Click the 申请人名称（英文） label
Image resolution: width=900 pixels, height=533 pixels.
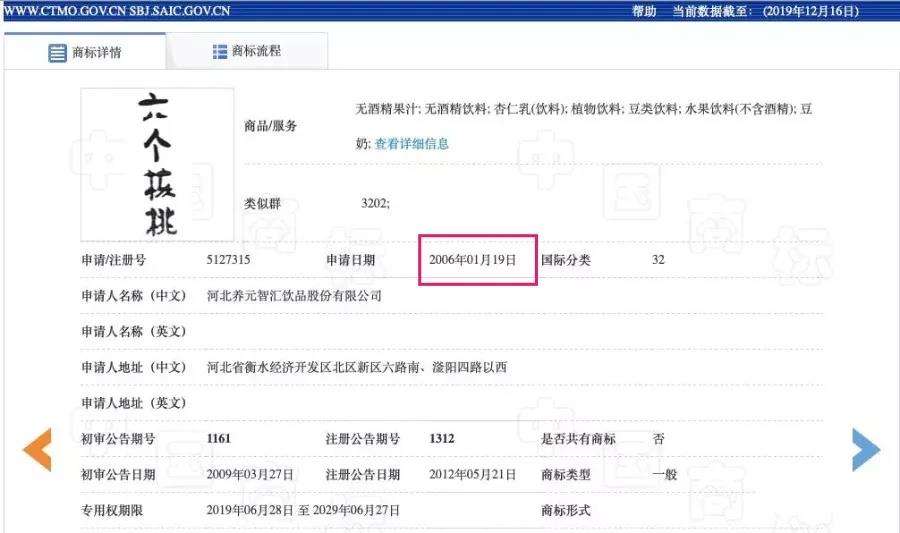[x=134, y=332]
